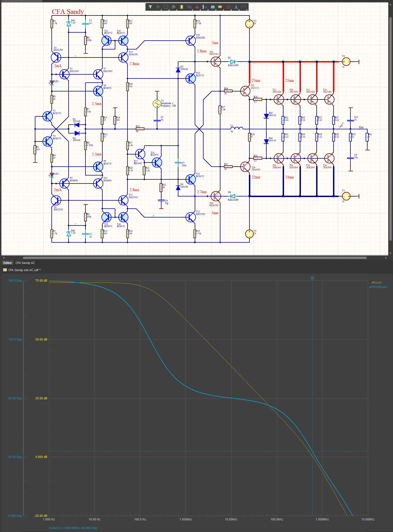The width and height of the screenshot is (393, 532).
Task: Place a part component
Action: tap(181, 7)
